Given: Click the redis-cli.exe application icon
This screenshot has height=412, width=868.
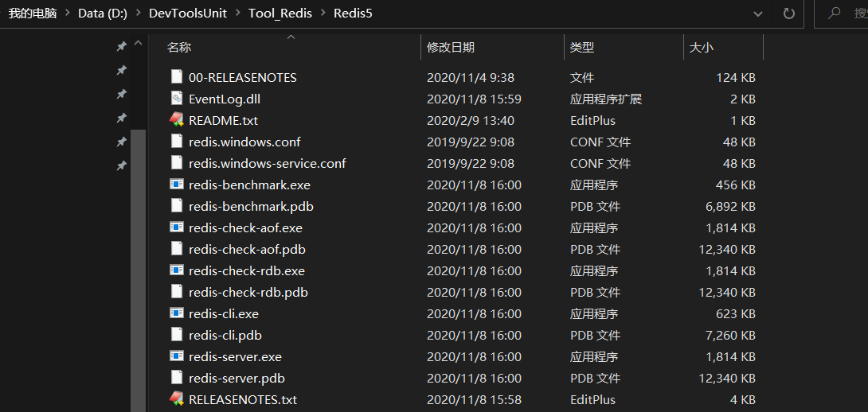Looking at the screenshot, I should coord(177,313).
